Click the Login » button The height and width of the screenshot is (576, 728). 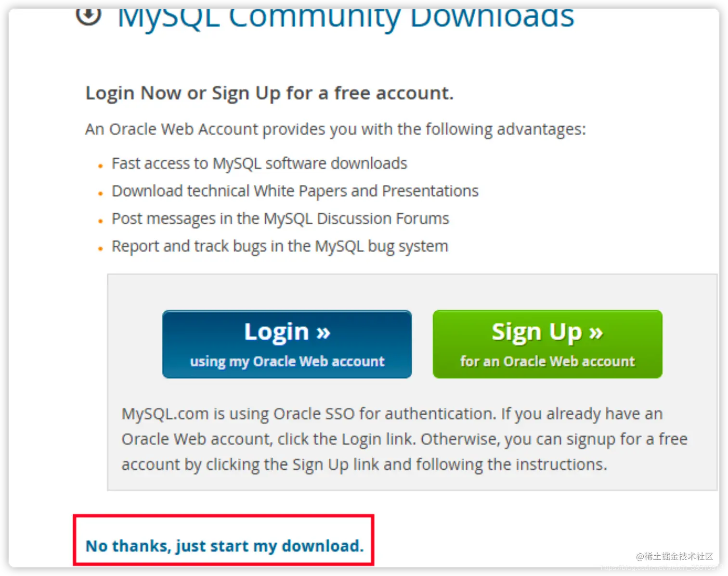(287, 344)
